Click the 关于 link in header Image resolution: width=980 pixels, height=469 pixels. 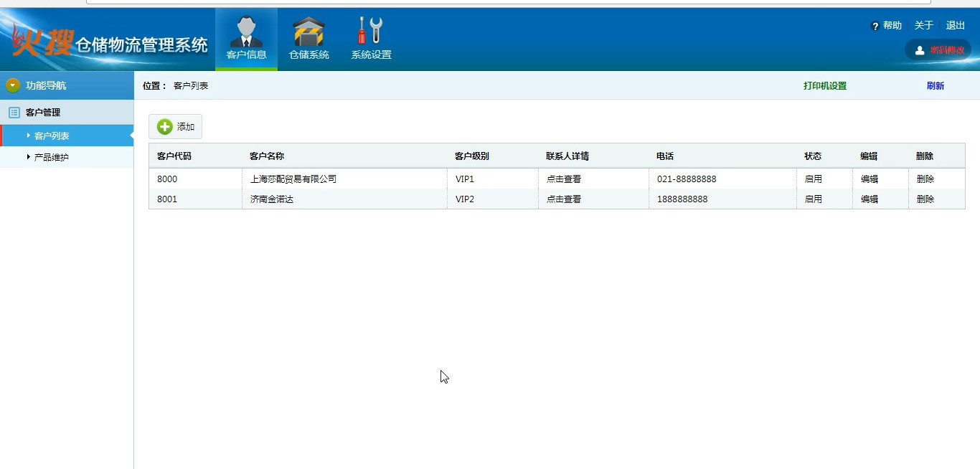[x=923, y=26]
